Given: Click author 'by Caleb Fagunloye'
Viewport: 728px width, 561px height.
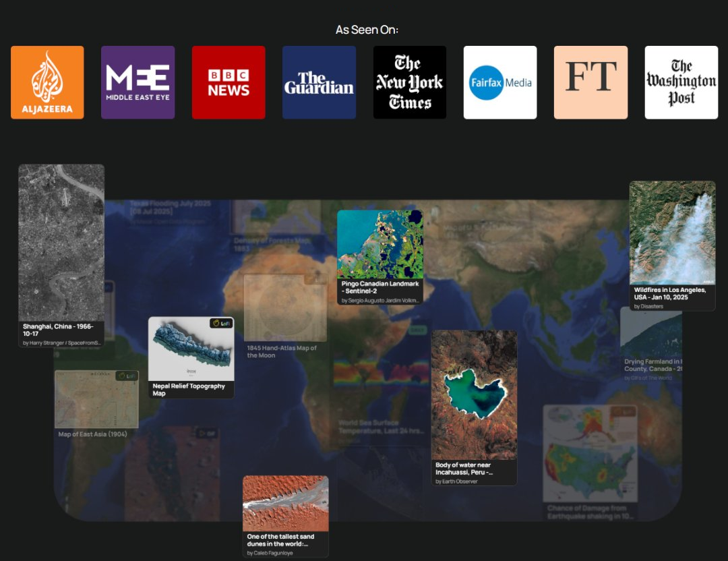Looking at the screenshot, I should (270, 553).
